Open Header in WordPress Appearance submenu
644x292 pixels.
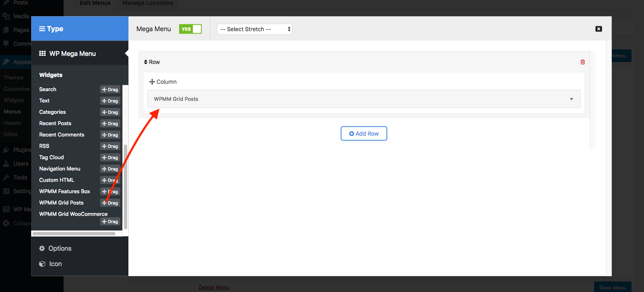pyautogui.click(x=13, y=123)
